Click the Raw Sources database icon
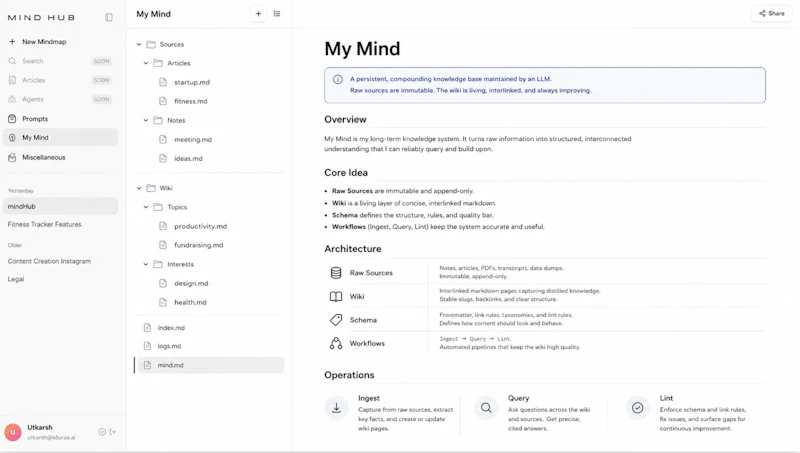Viewport: 800px width, 453px height. (336, 273)
